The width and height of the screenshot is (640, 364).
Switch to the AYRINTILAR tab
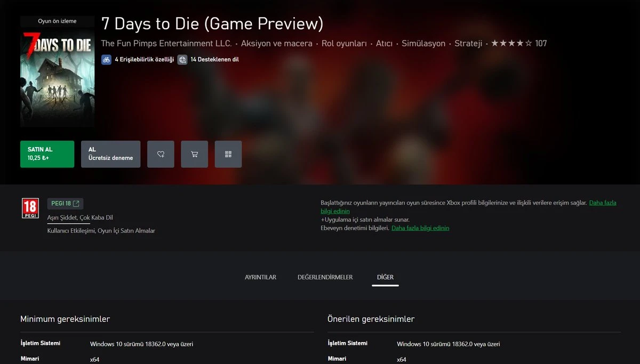click(x=260, y=277)
